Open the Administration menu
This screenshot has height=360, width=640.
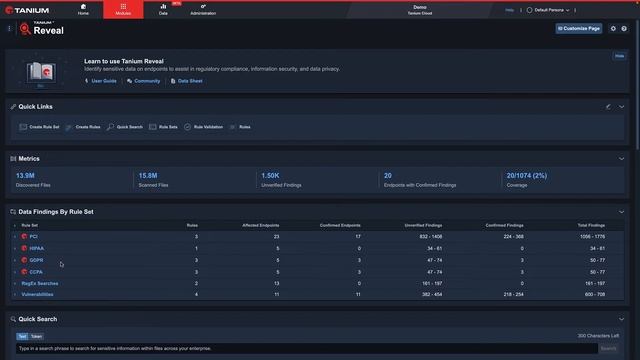203,10
